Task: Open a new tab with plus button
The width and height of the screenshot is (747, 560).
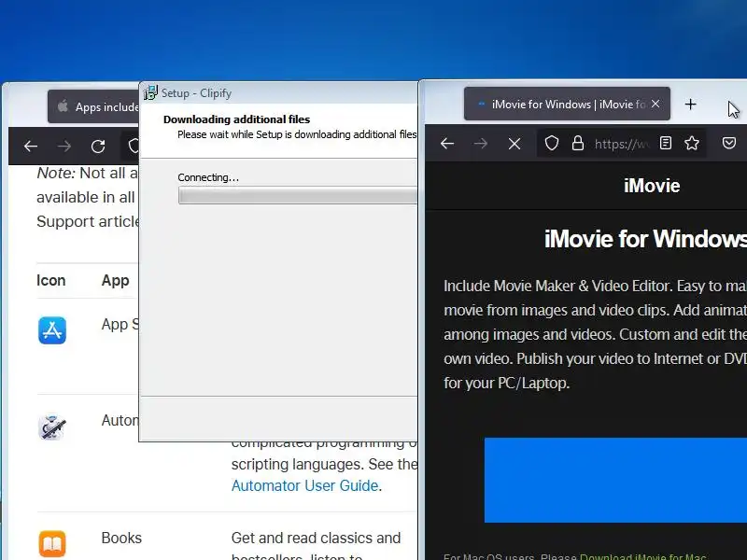Action: [x=690, y=104]
